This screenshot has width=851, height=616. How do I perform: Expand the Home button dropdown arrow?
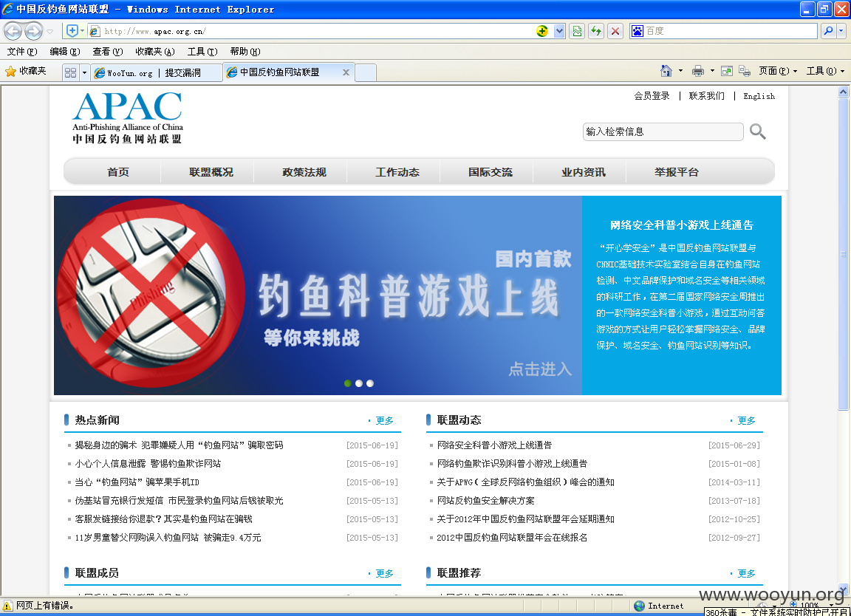point(680,71)
